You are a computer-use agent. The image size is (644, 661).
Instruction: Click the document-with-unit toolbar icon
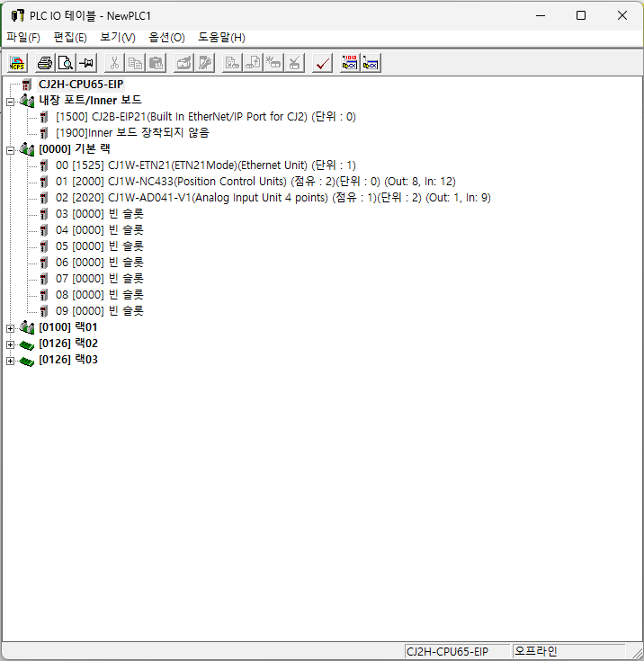(232, 63)
